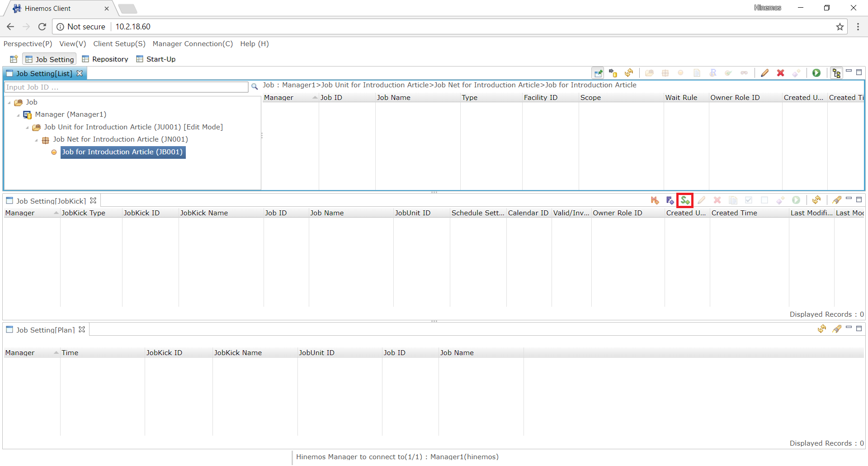Select Job for Introduction Article (JB001)
The width and height of the screenshot is (868, 466).
point(123,152)
